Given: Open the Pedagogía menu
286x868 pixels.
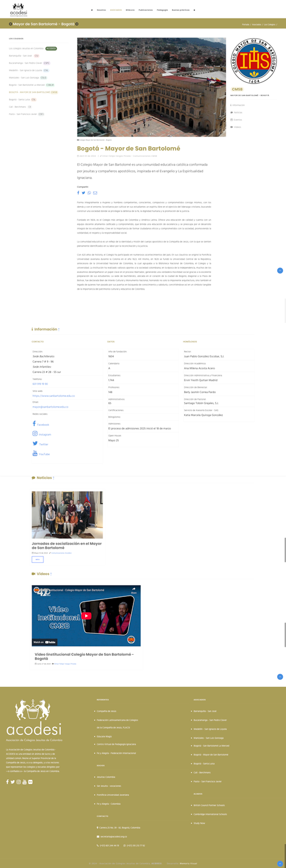Looking at the screenshot, I should (x=162, y=10).
